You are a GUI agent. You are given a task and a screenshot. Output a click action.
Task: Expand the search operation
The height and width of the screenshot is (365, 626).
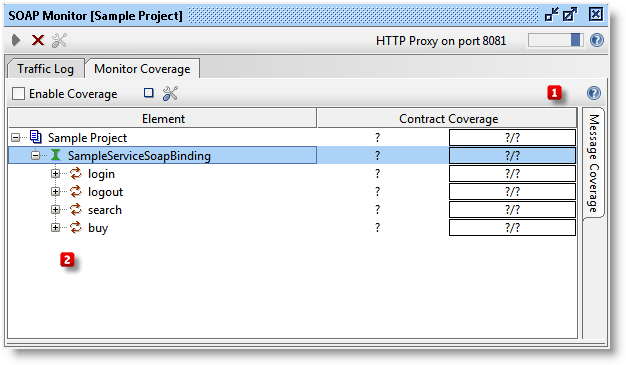[55, 209]
